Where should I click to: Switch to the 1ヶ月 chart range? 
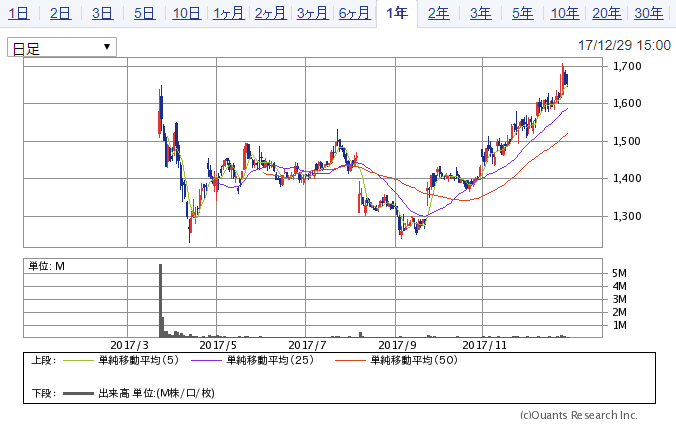pos(228,13)
